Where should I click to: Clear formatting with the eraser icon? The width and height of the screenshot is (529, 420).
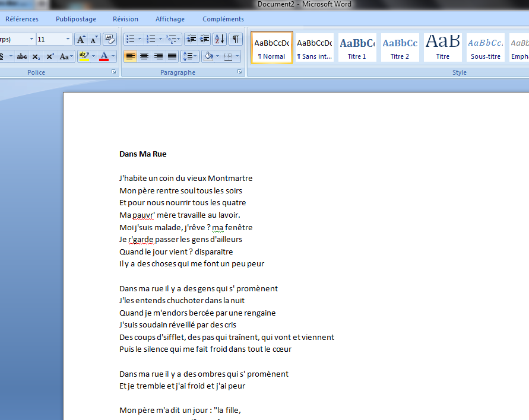coord(110,39)
